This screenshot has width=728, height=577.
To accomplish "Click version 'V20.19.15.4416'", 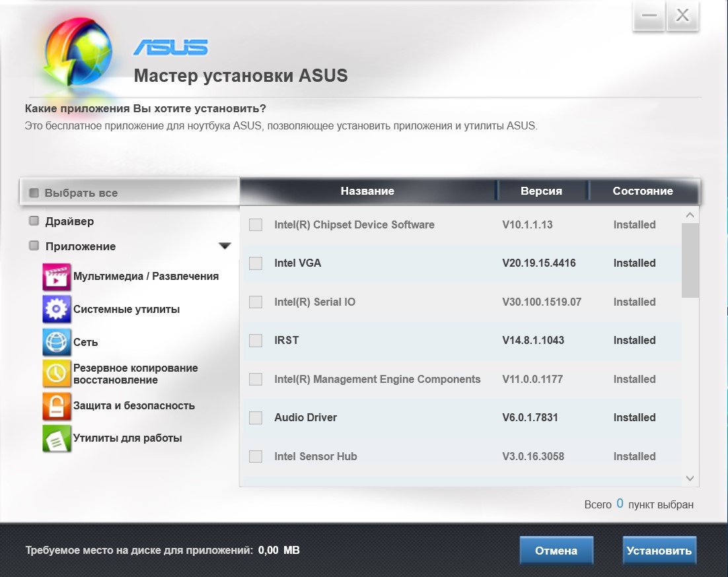I will (x=539, y=263).
